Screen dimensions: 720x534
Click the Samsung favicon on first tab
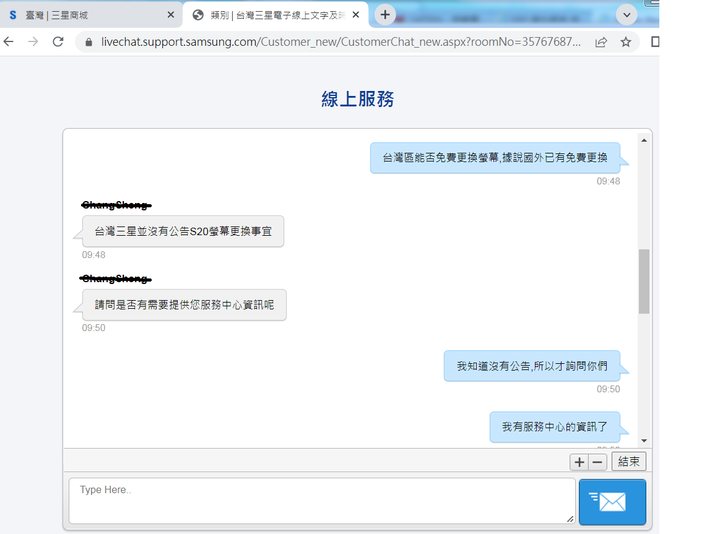tap(13, 15)
